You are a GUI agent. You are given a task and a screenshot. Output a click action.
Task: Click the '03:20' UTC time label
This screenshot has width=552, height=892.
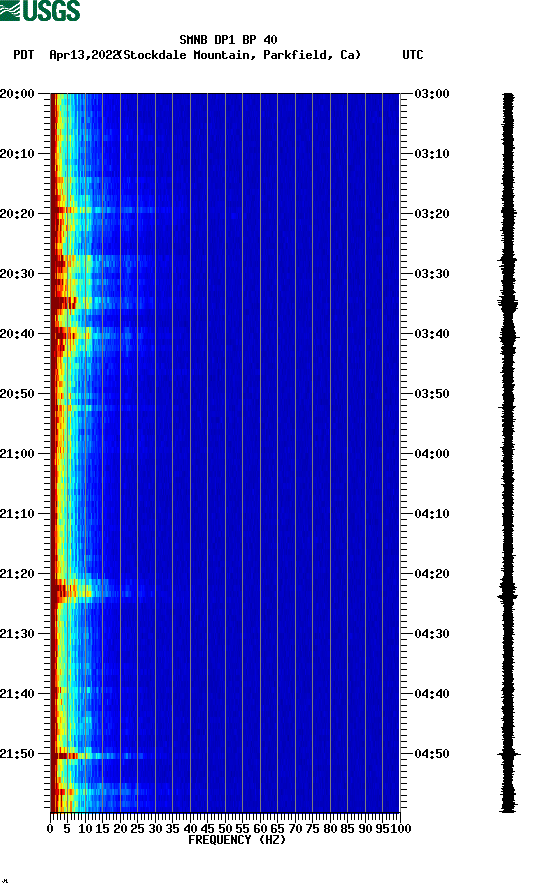point(432,213)
